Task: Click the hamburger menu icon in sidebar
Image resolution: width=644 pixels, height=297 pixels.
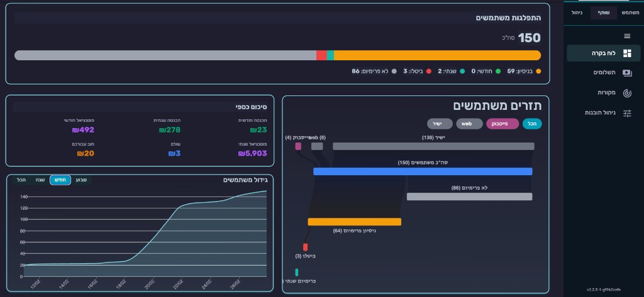Action: (x=626, y=36)
